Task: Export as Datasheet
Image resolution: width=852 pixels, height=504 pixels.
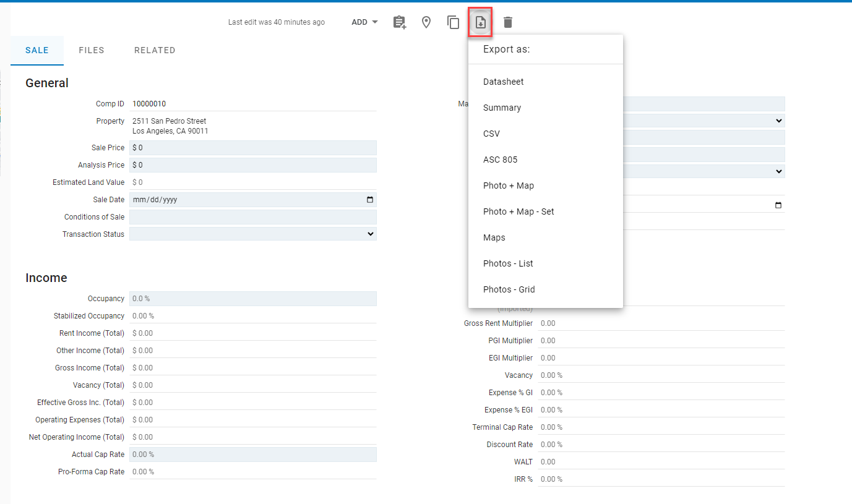Action: (546, 82)
